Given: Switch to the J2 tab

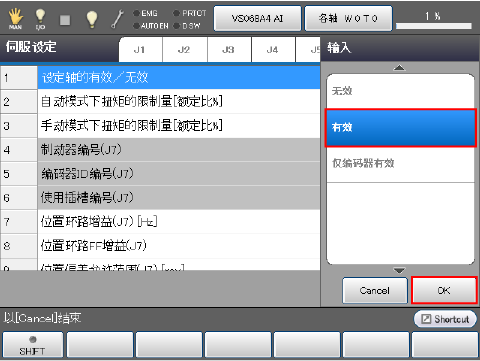Looking at the screenshot, I should [x=185, y=50].
